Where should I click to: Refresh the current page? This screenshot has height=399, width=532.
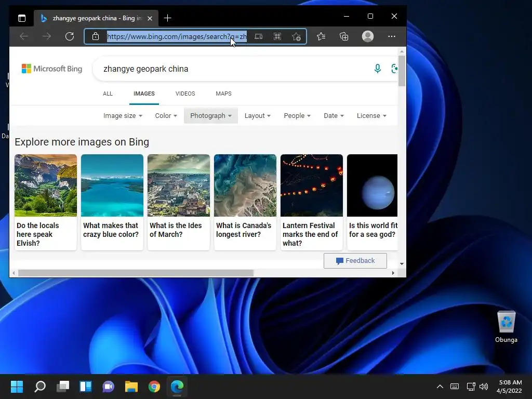70,36
